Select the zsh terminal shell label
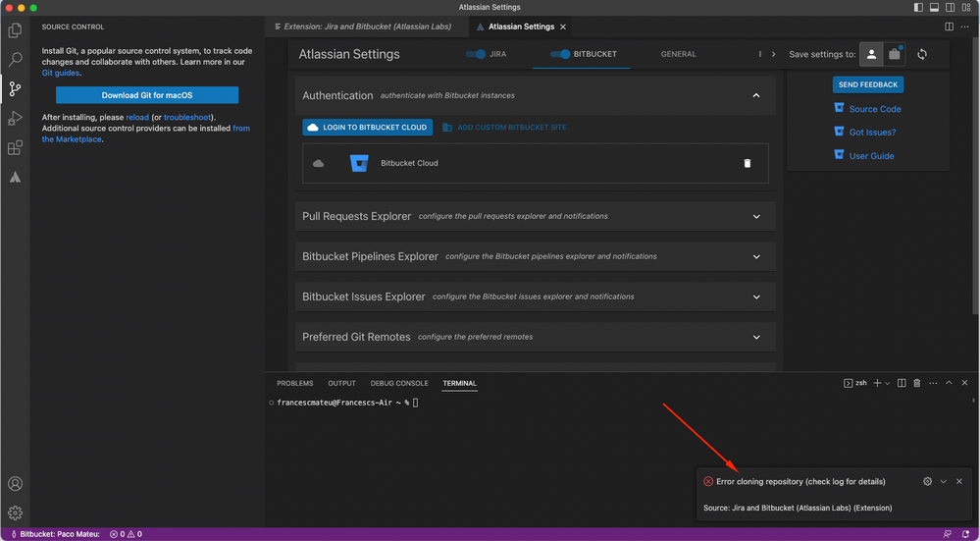 tap(855, 383)
